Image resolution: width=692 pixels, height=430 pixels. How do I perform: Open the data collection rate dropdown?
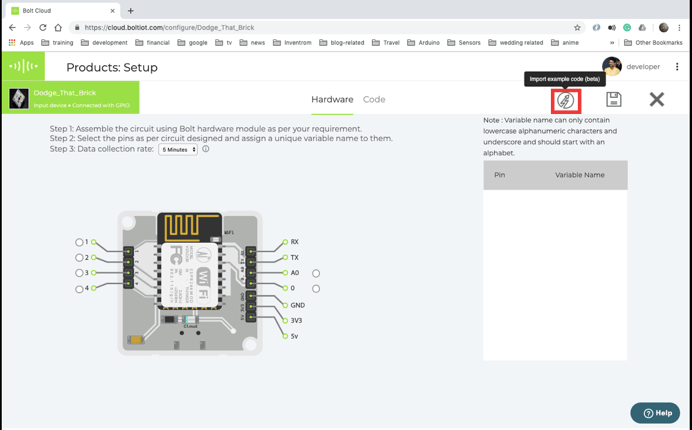tap(178, 150)
